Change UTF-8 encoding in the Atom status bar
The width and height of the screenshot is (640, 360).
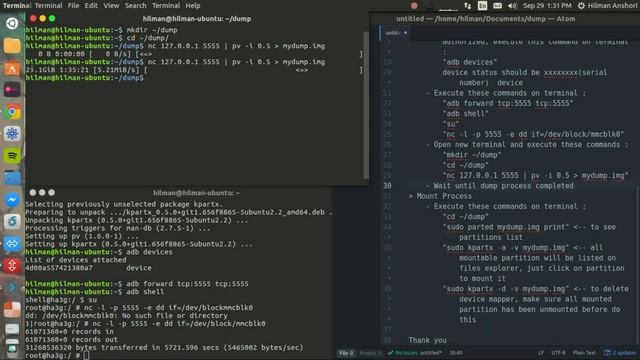[558, 353]
